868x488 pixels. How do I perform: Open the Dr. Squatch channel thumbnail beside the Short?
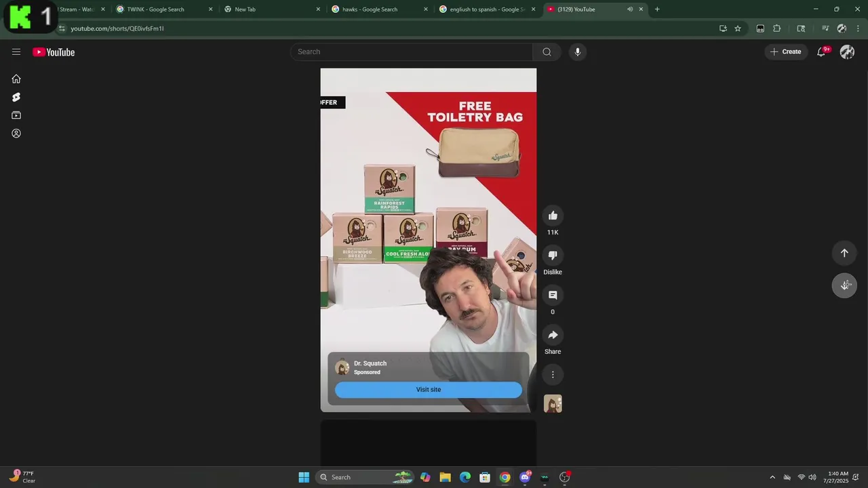[553, 404]
